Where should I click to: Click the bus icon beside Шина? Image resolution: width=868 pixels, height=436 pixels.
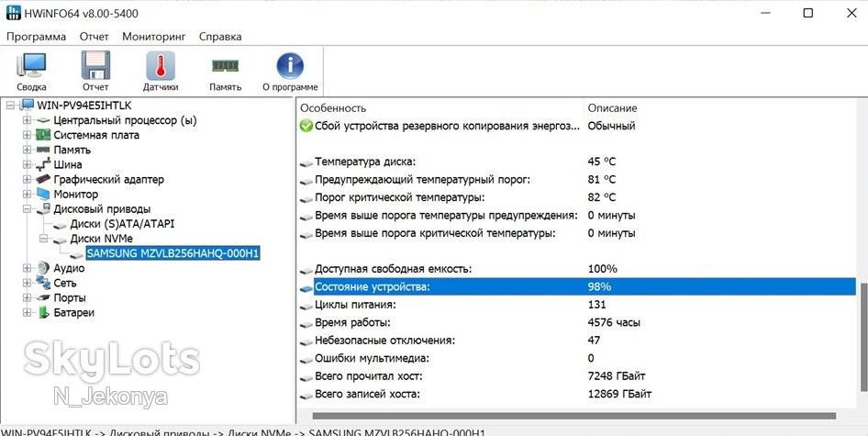(43, 164)
